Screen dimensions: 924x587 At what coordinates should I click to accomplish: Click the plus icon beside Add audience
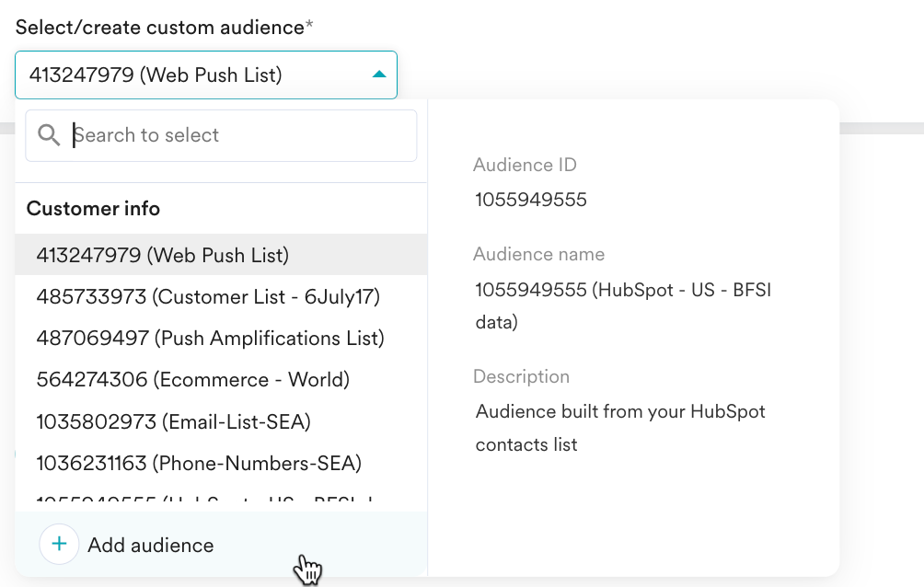pos(59,545)
